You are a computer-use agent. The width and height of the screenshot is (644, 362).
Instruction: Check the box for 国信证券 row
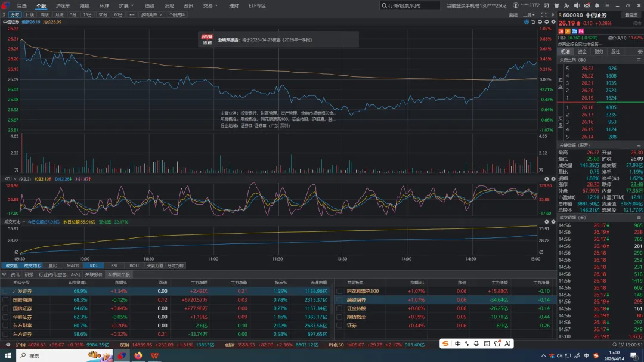tap(5, 308)
